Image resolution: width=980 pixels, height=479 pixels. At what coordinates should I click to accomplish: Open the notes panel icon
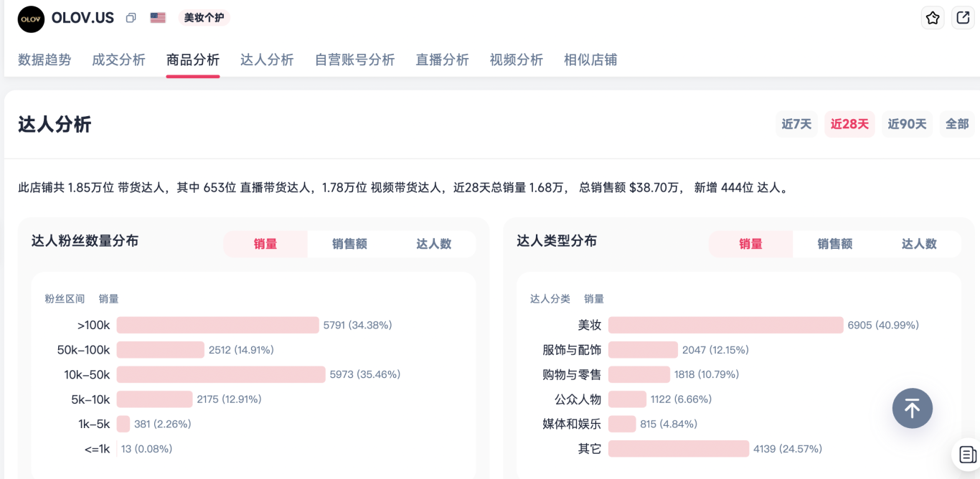(967, 454)
